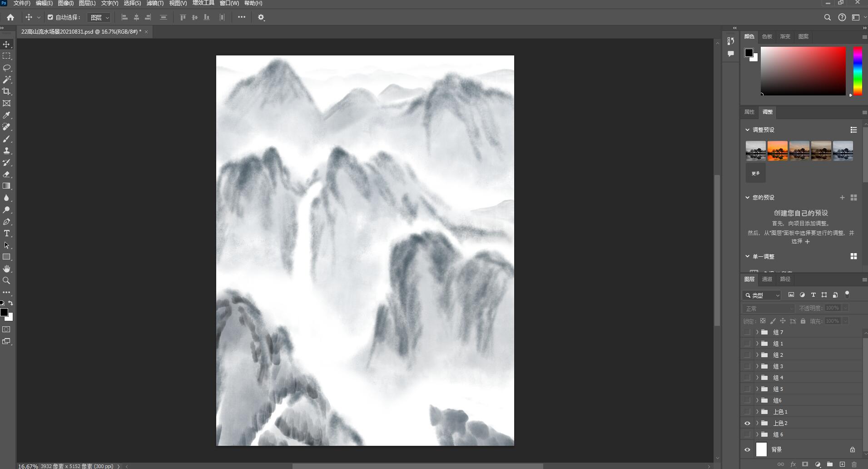Expand the 组 4 group chevron
Viewport: 868px width, 469px height.
point(757,378)
